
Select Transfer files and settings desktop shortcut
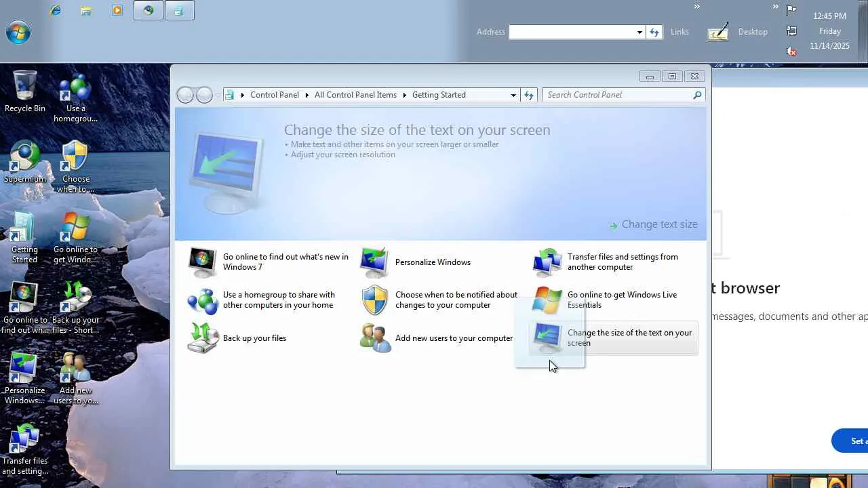[25, 449]
